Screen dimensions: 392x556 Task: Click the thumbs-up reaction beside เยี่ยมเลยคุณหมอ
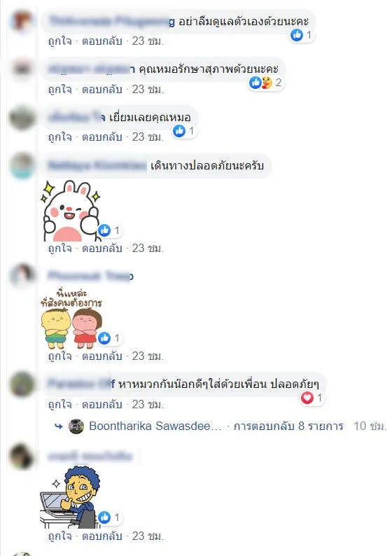point(179,131)
